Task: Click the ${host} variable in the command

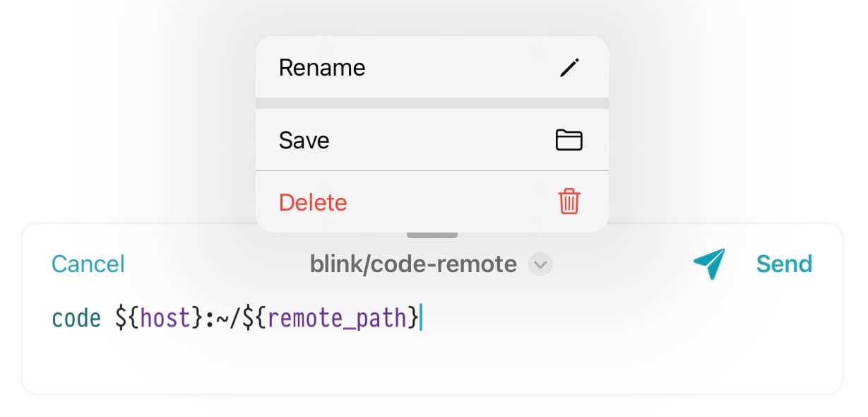Action: 160,319
